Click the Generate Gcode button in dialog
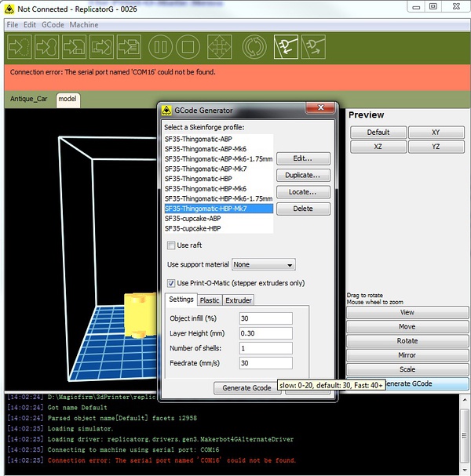The width and height of the screenshot is (471, 476). pyautogui.click(x=245, y=387)
